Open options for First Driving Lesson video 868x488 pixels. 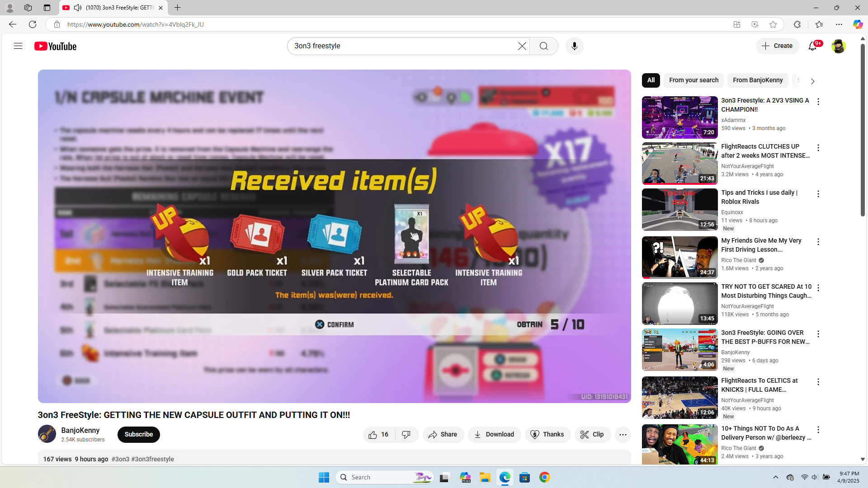[x=818, y=242]
